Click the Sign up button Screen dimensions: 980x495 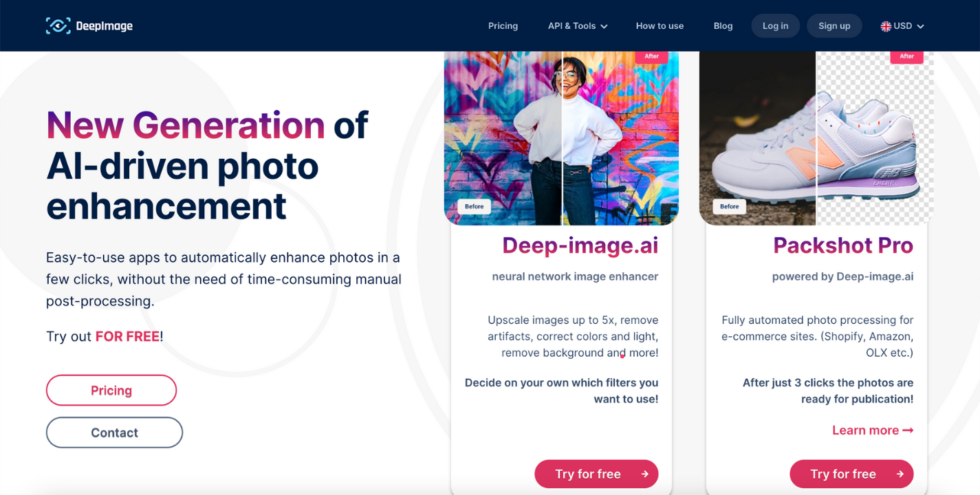point(834,26)
